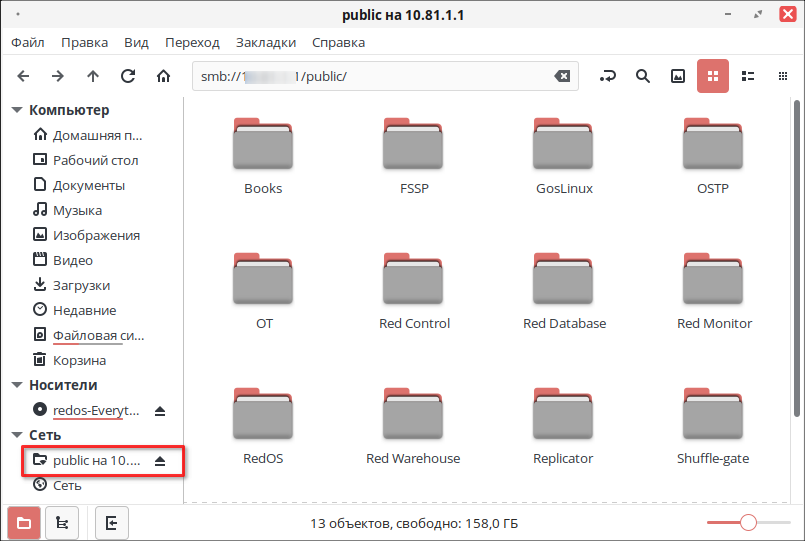The image size is (805, 541).
Task: Select the RedOS folder
Action: pos(263,427)
